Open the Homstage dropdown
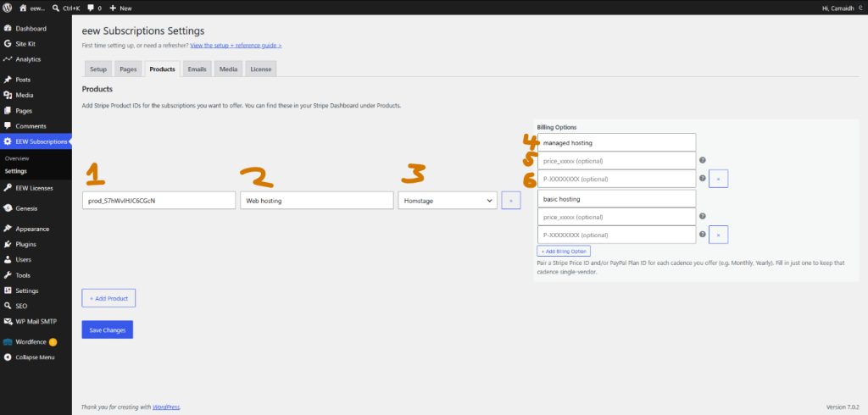The image size is (868, 415). coord(448,201)
